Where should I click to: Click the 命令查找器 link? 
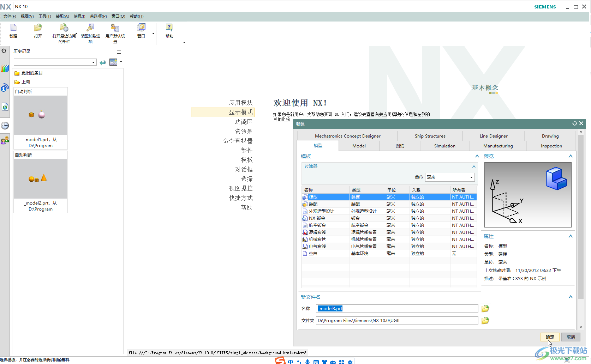tap(238, 141)
